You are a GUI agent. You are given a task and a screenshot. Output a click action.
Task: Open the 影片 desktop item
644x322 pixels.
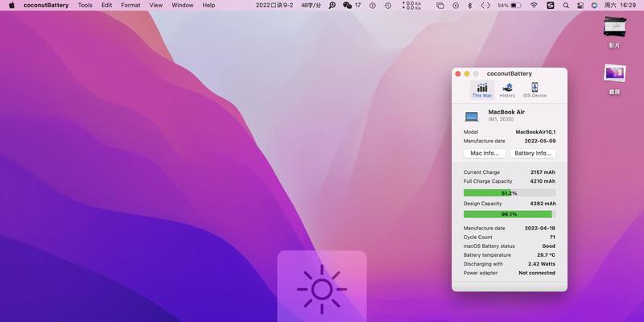(614, 33)
